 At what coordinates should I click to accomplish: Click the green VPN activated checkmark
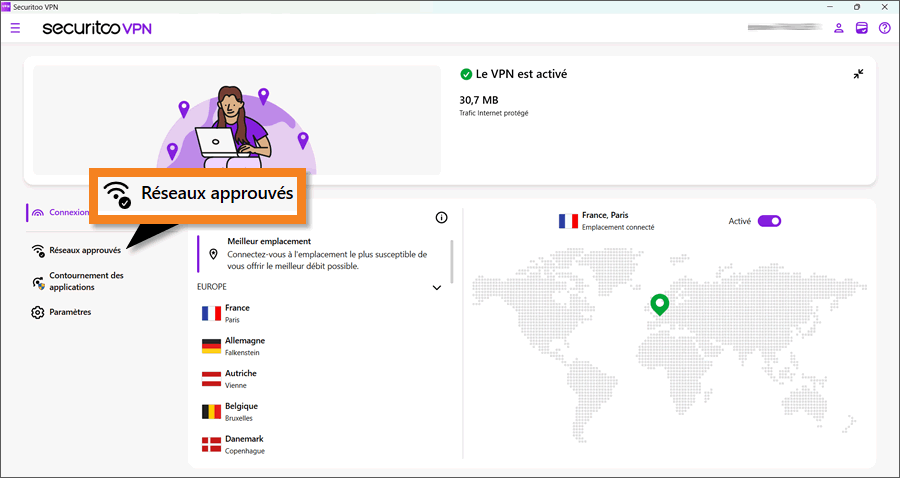point(466,75)
